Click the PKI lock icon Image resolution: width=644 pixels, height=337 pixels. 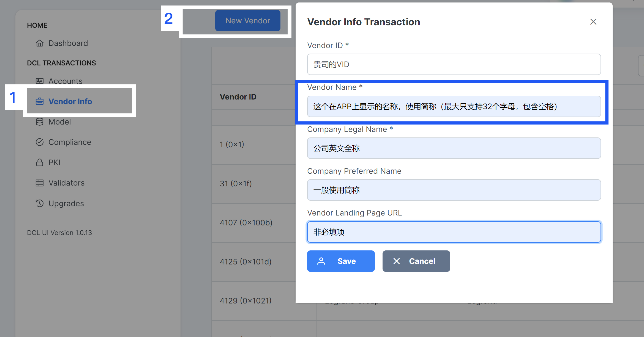click(40, 162)
